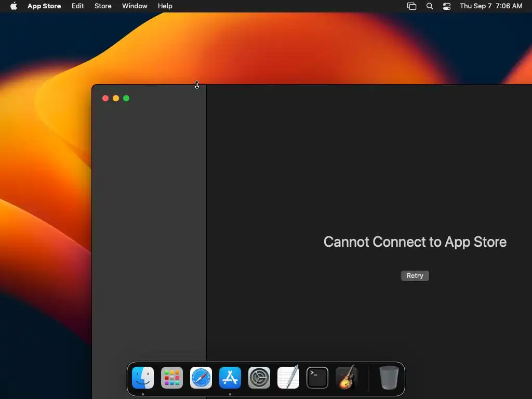Open the Trash in the Dock

point(389,378)
